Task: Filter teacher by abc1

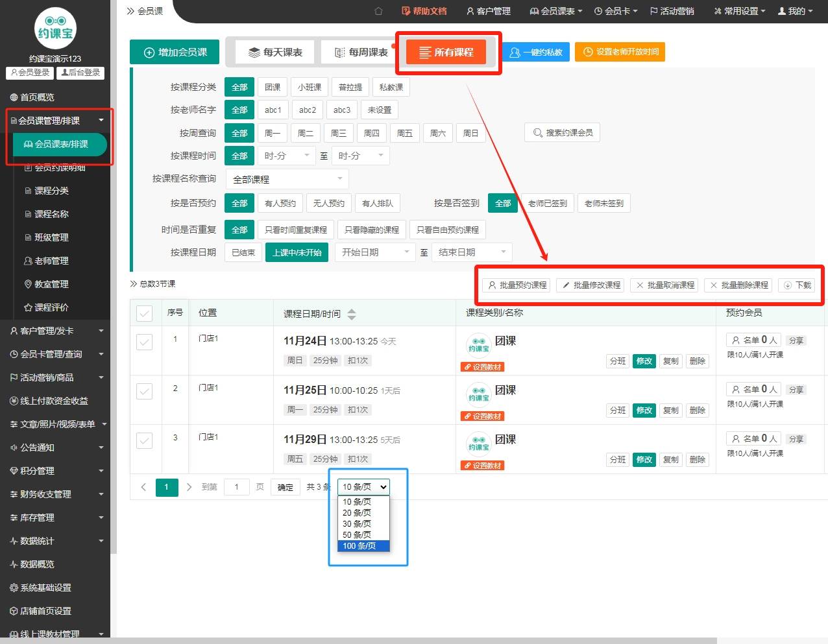Action: (273, 110)
